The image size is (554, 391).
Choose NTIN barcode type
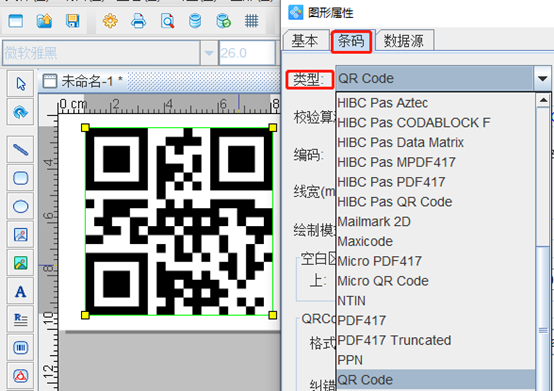click(x=435, y=301)
